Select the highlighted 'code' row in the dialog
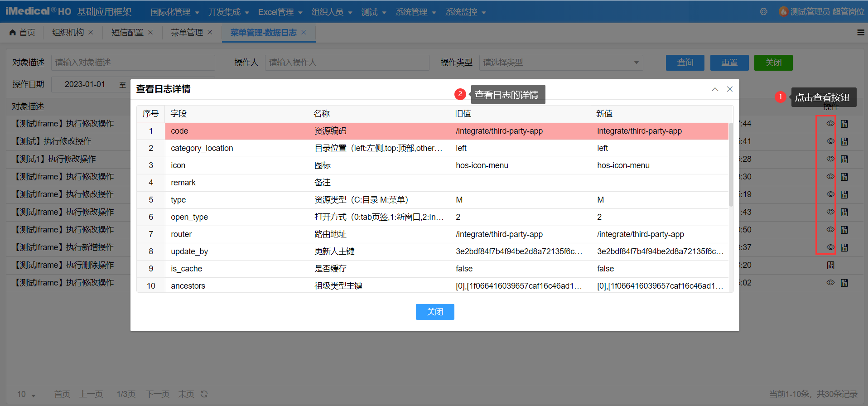Viewport: 868px width, 406px height. tap(433, 131)
